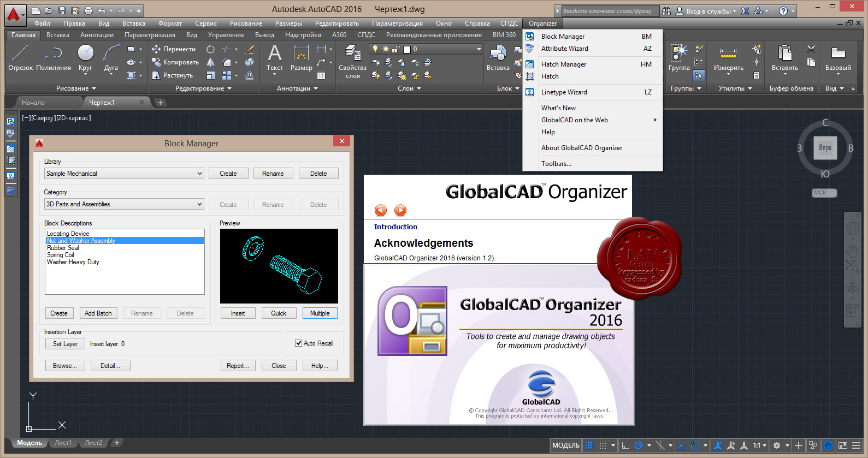868x458 pixels.
Task: Select the Дуга arc tool
Action: [111, 57]
